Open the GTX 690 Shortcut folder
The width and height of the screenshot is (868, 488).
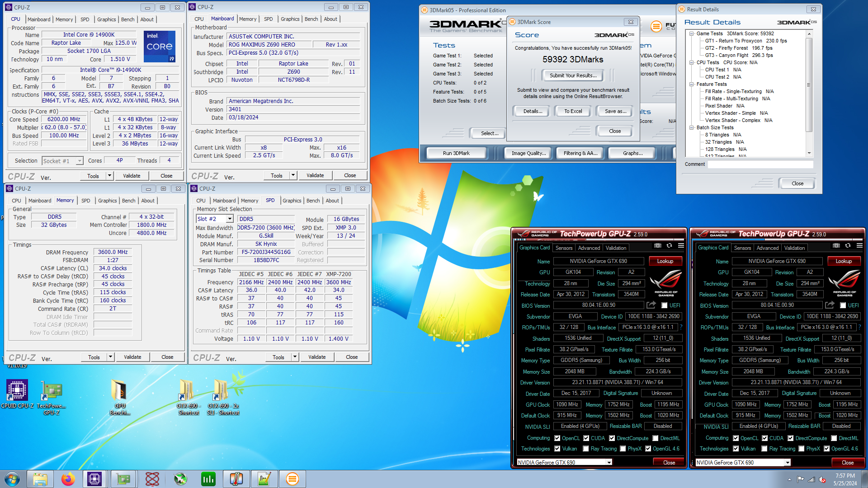click(189, 398)
